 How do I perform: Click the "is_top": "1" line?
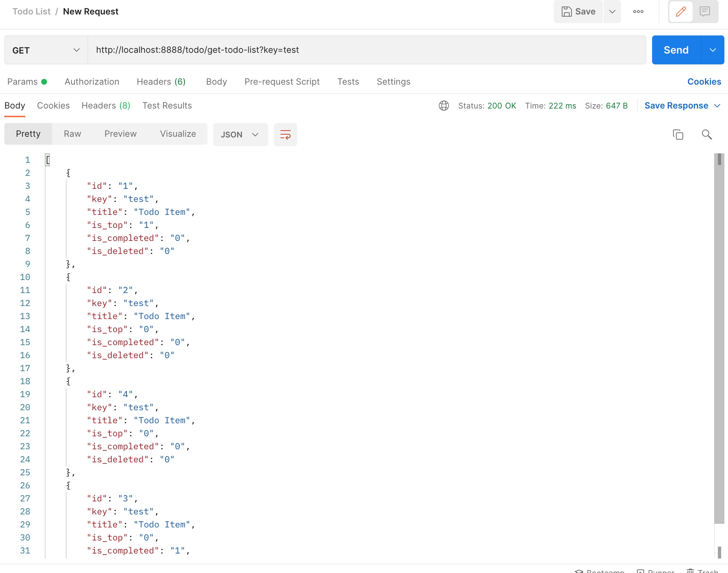pos(123,225)
